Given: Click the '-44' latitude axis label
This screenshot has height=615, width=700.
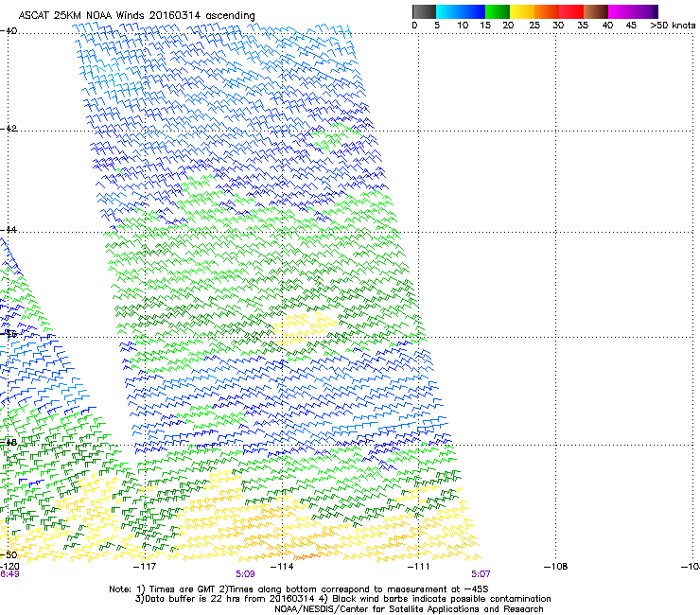Looking at the screenshot, I should (x=9, y=230).
